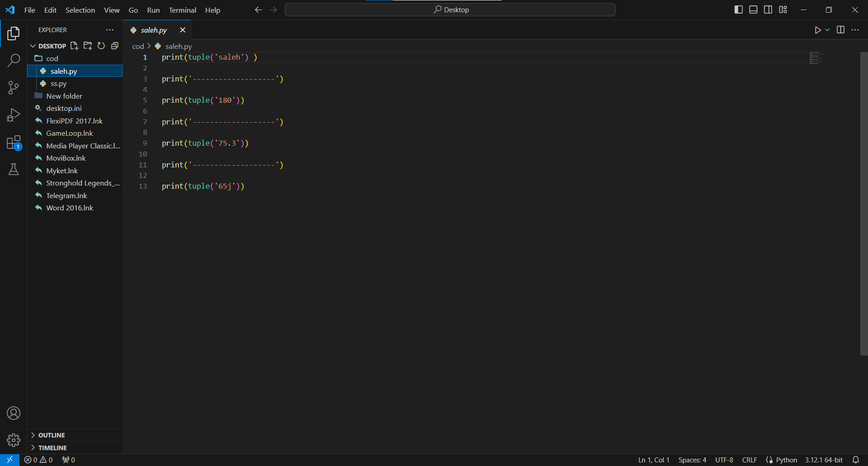The width and height of the screenshot is (868, 466).
Task: Refresh the Explorer file list
Action: pos(101,46)
